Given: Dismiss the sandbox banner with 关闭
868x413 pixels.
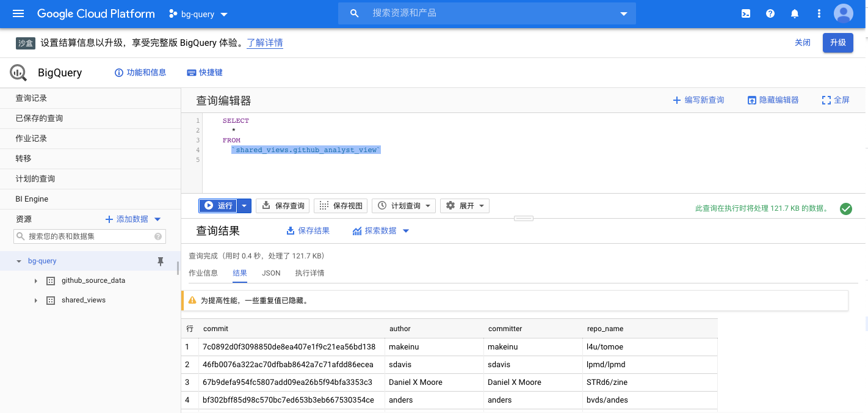Looking at the screenshot, I should (x=803, y=42).
